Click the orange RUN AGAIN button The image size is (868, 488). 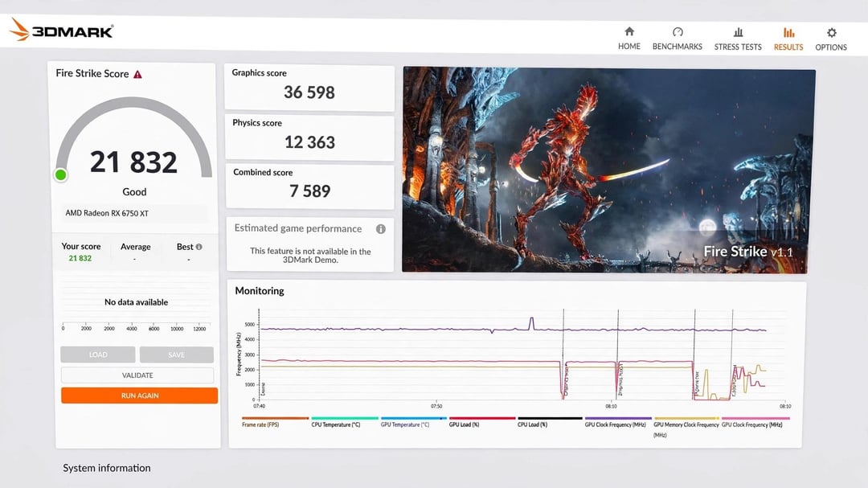click(140, 396)
